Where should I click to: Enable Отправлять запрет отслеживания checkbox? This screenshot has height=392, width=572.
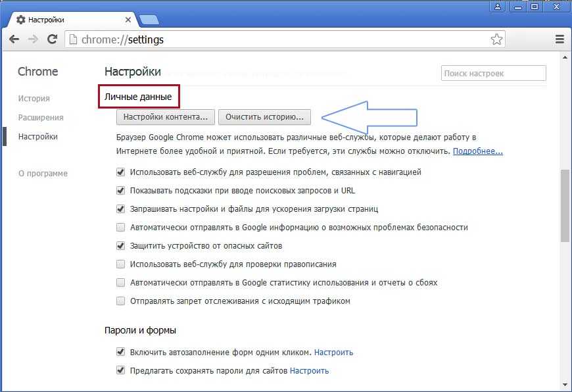[120, 301]
